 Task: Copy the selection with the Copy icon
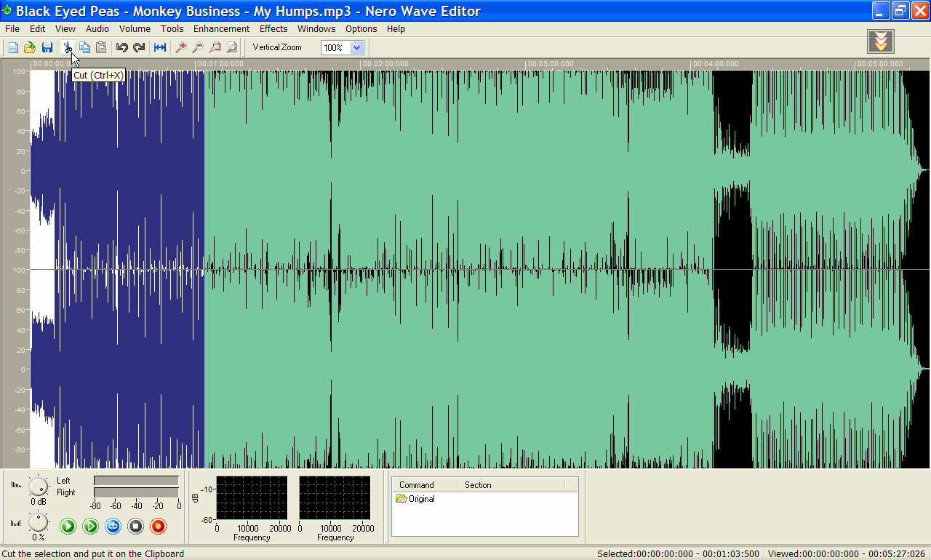click(84, 47)
